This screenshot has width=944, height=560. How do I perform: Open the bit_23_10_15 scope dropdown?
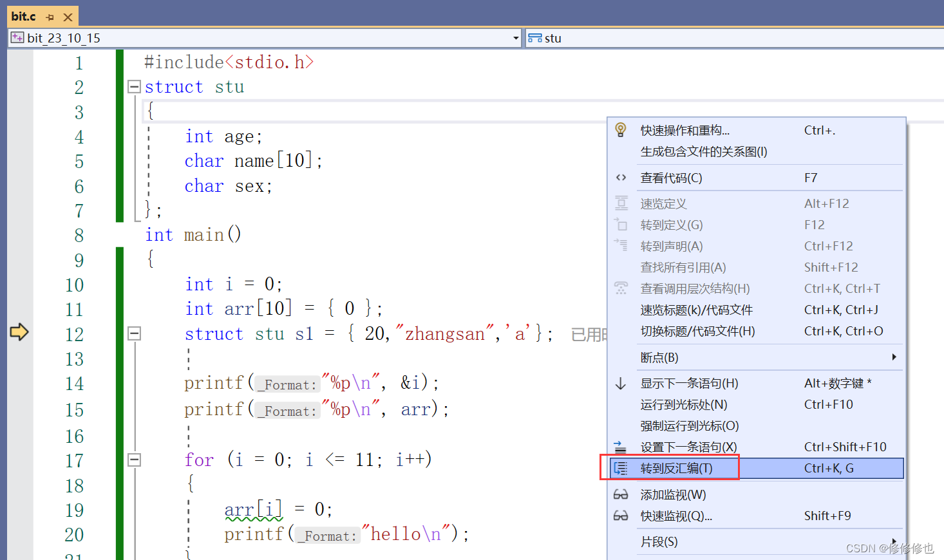point(516,38)
